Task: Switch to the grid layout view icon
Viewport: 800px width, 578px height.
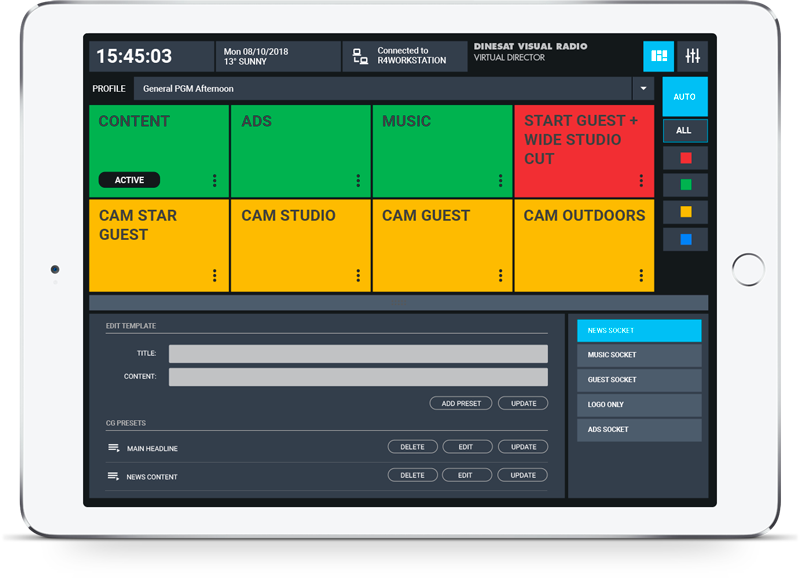Action: tap(658, 56)
